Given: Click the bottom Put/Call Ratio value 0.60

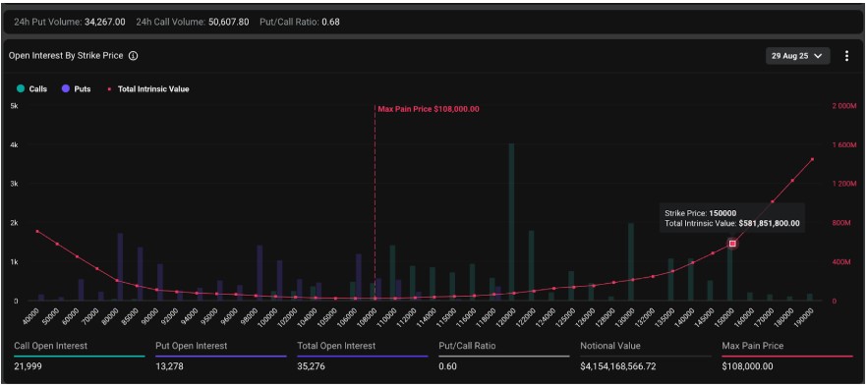Looking at the screenshot, I should pos(447,366).
